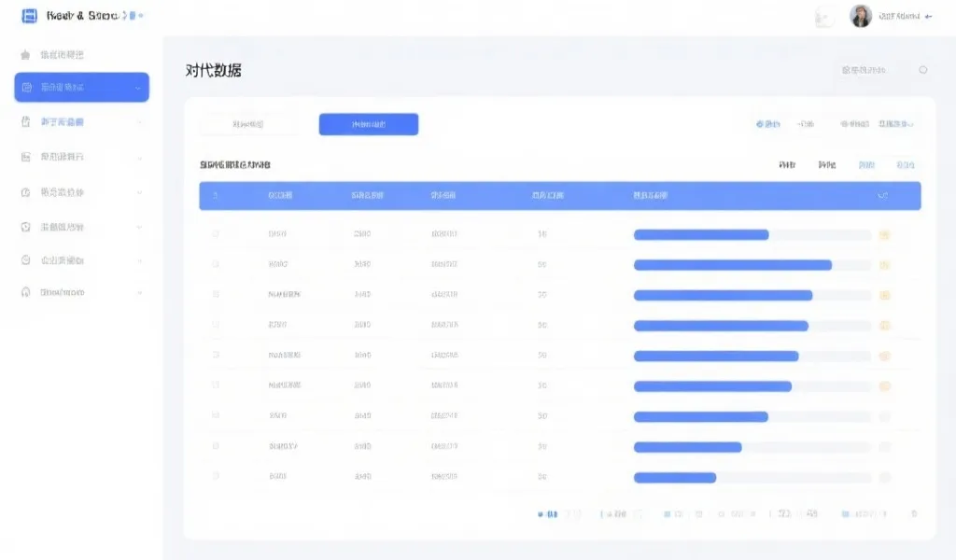Click the app logo icon at the sidebar top
956x560 pixels.
point(30,14)
